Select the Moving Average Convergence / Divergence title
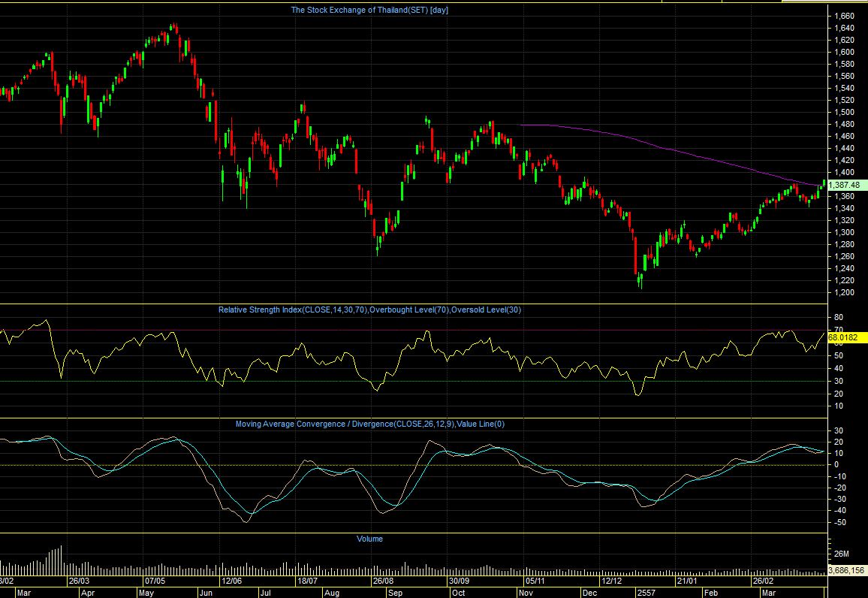This screenshot has width=868, height=598. click(x=369, y=424)
